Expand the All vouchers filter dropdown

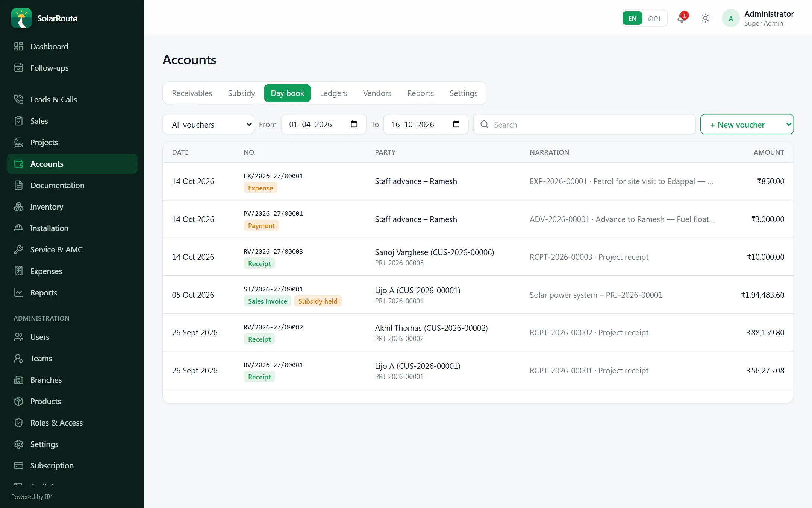tap(208, 125)
